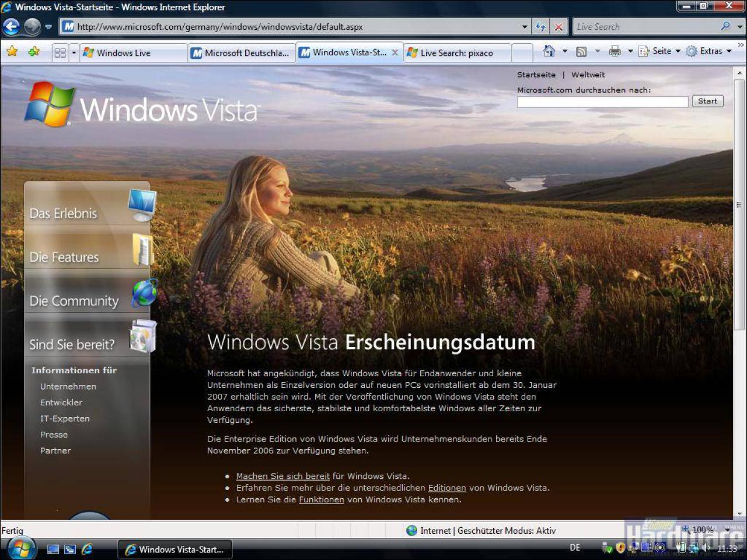Open the tab list dropdown arrow
The height and width of the screenshot is (560, 747).
point(74,52)
